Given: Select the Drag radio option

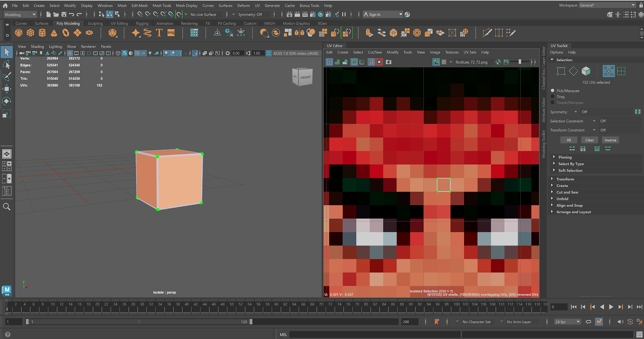Looking at the screenshot, I should click(553, 97).
